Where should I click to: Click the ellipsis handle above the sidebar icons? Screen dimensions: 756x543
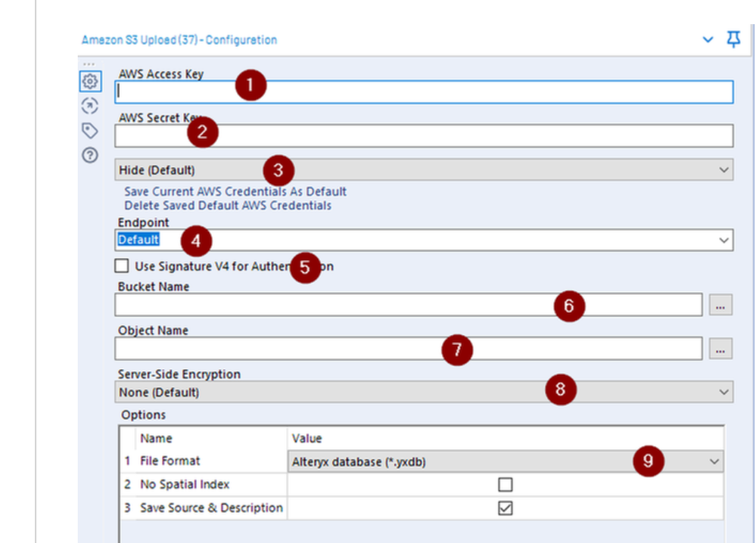tap(90, 64)
